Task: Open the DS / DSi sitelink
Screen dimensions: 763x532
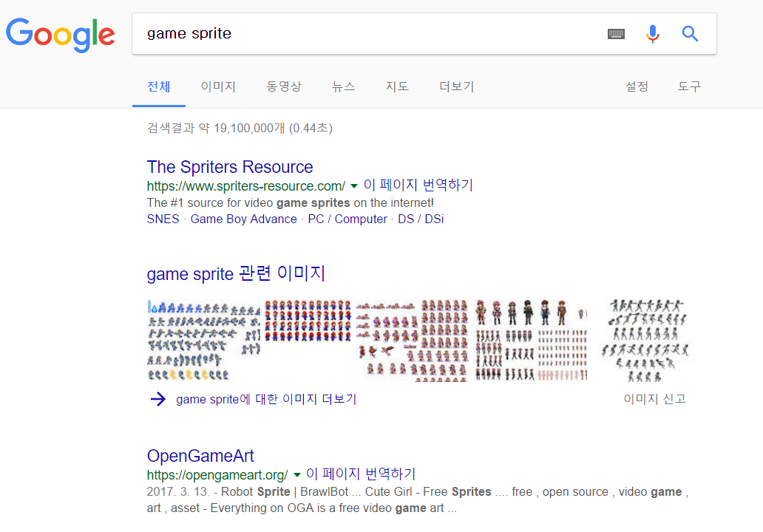Action: [x=421, y=219]
